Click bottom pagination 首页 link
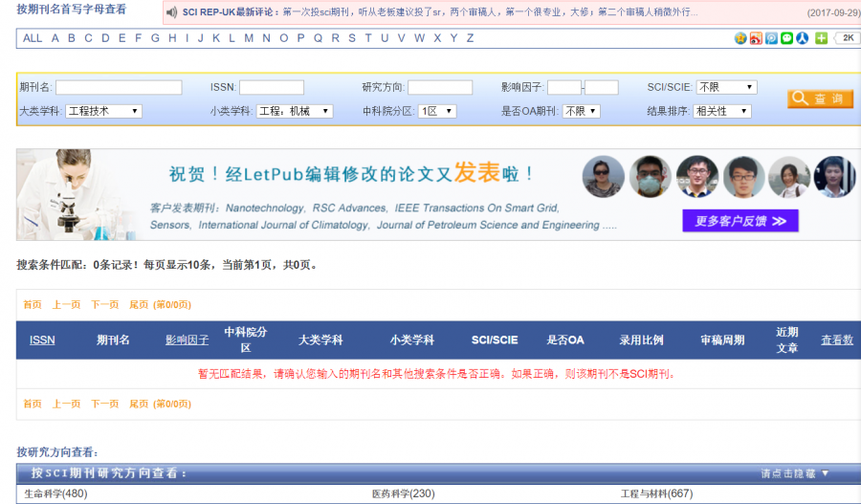861x504 pixels. pyautogui.click(x=33, y=405)
